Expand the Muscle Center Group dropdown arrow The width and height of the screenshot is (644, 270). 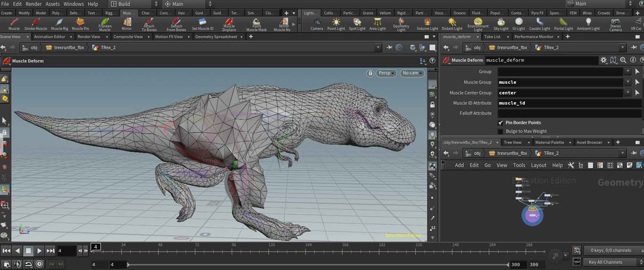(x=628, y=93)
